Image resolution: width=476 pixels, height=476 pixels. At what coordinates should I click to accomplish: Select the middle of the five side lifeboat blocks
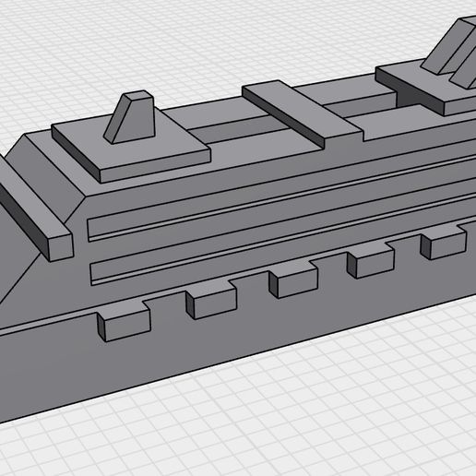293,280
